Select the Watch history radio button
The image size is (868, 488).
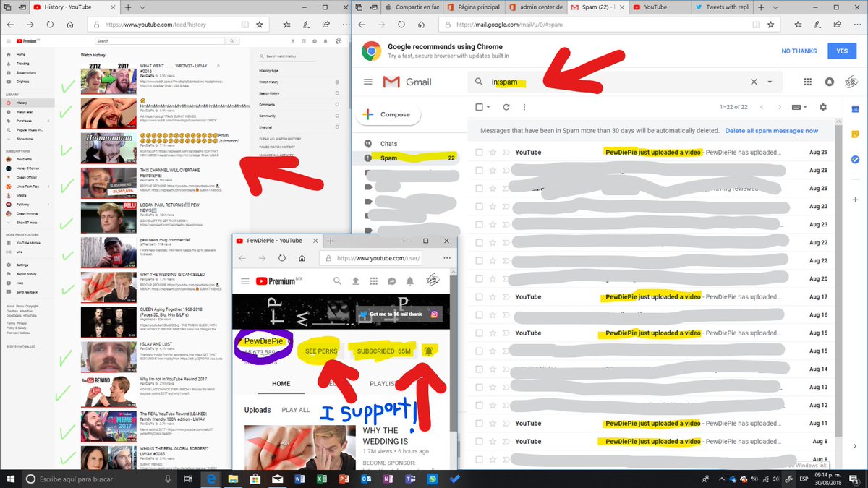point(337,82)
